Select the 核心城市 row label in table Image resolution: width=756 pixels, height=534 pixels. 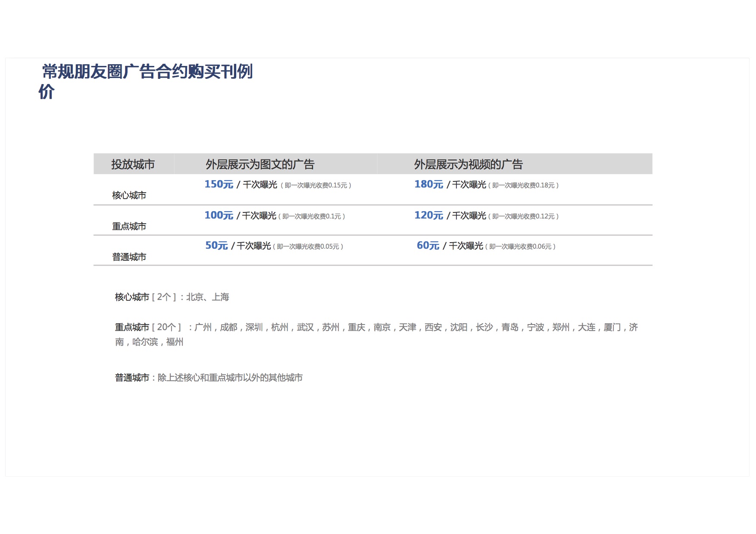pyautogui.click(x=129, y=195)
